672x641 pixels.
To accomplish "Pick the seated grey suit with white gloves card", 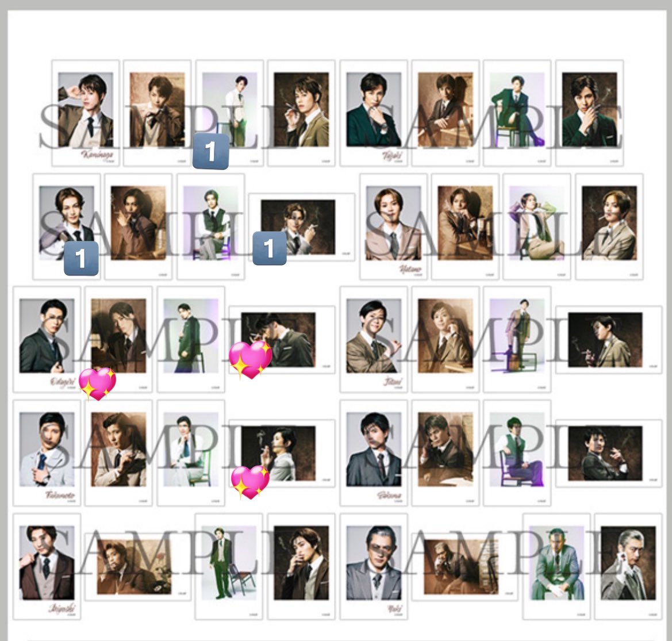I will (x=556, y=566).
